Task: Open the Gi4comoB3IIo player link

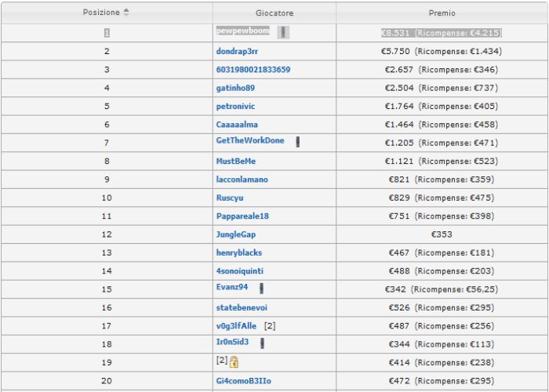Action: coord(242,380)
